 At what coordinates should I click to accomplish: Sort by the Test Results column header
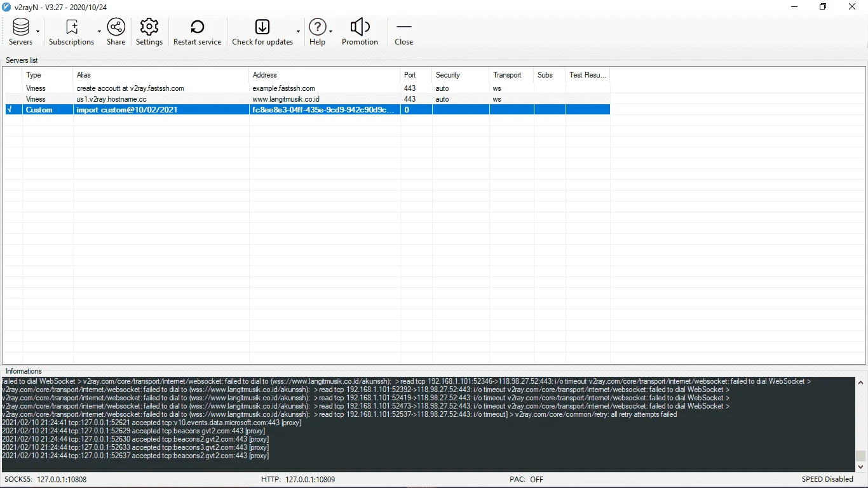pyautogui.click(x=588, y=75)
